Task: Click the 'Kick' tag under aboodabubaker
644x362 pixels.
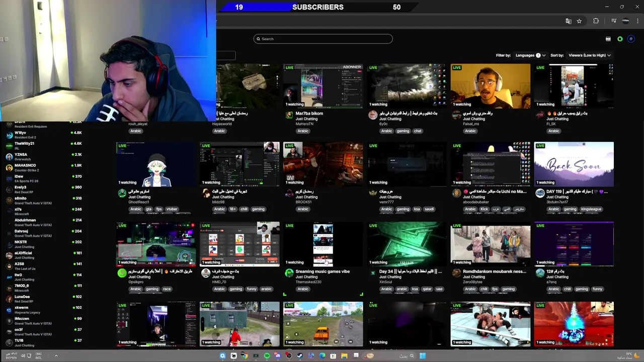Action: 485,209
